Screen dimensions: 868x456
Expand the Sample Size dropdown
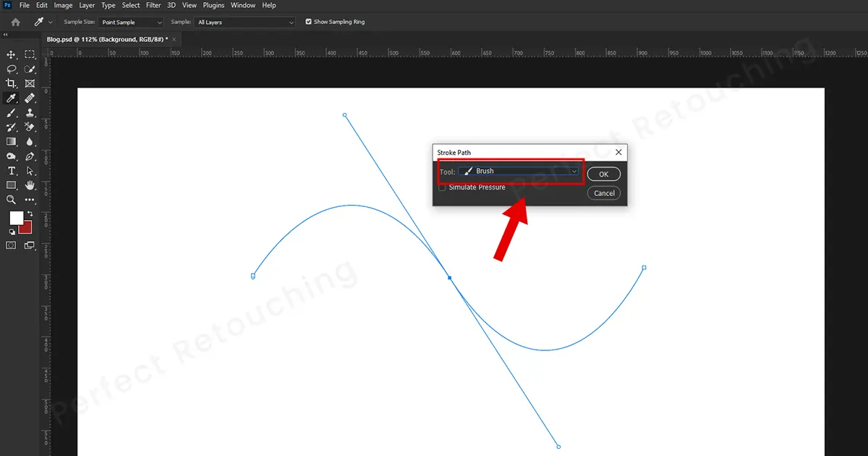coord(131,22)
